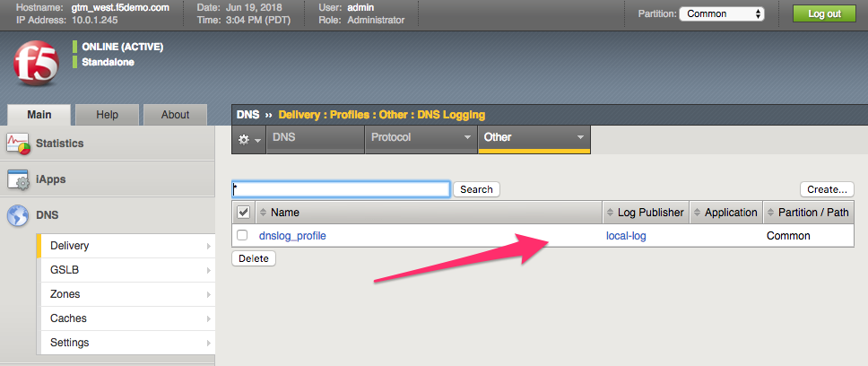
Task: Open the iApps gear window icon
Action: pyautogui.click(x=18, y=179)
